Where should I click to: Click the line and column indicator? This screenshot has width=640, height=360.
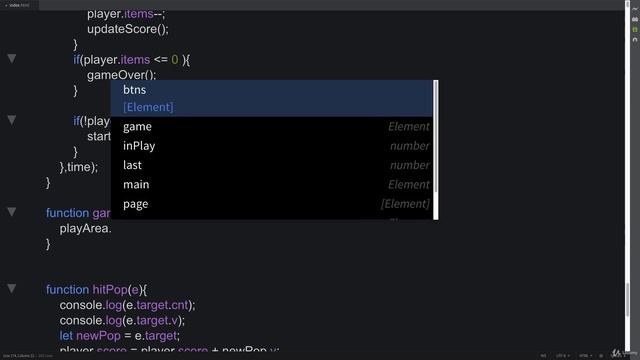(19, 356)
